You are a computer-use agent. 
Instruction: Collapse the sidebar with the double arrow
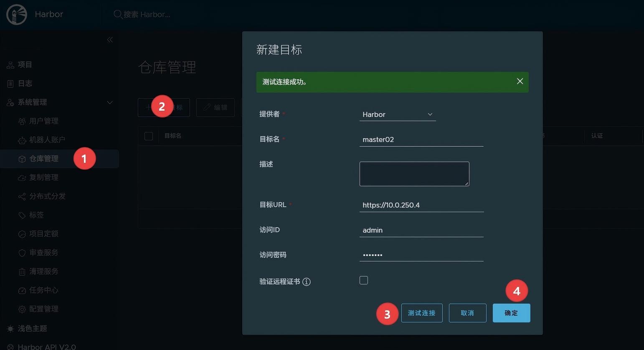tap(110, 39)
